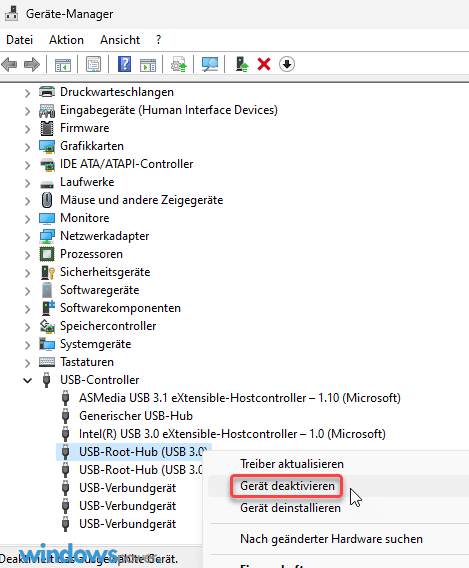Select the Laufwerke drive icon
The height and width of the screenshot is (568, 469).
point(47,185)
